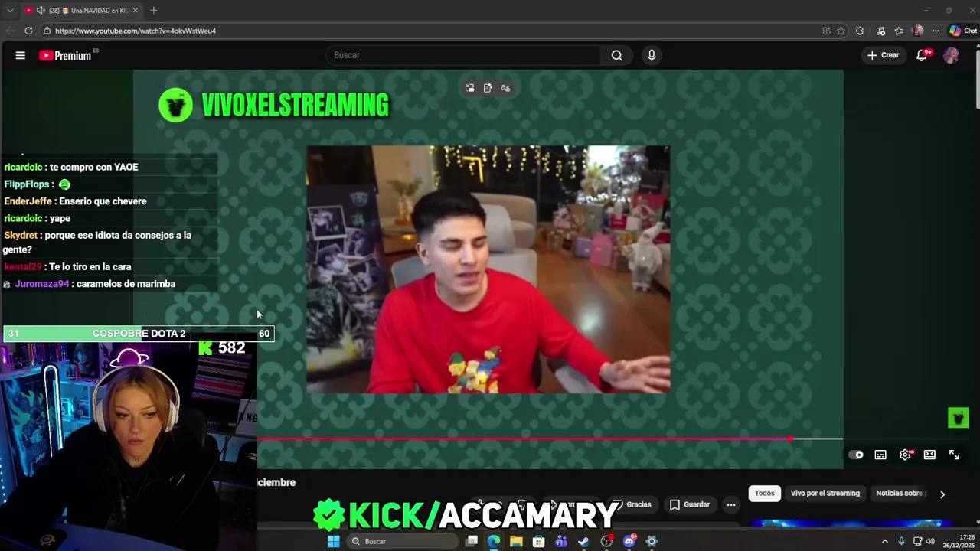Click the 'COSPOBRE DOTA 2' goal bar
Image resolution: width=980 pixels, height=551 pixels.
point(139,334)
